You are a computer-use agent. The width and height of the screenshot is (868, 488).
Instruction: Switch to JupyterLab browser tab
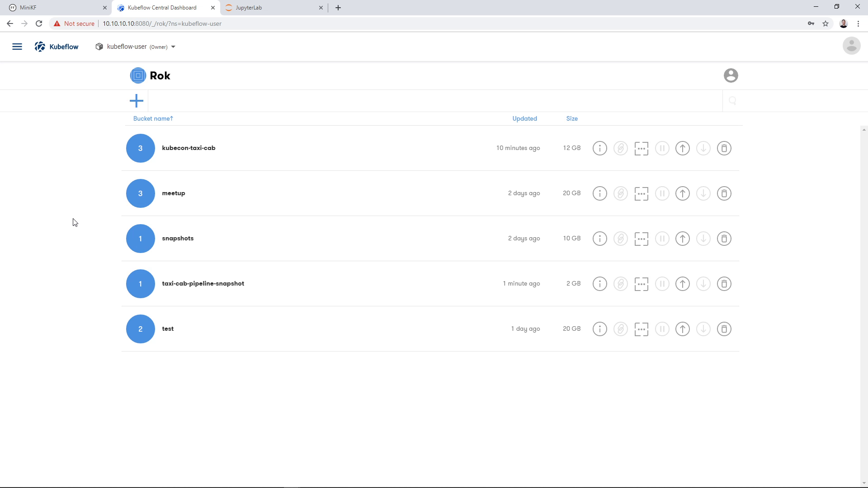pyautogui.click(x=274, y=8)
